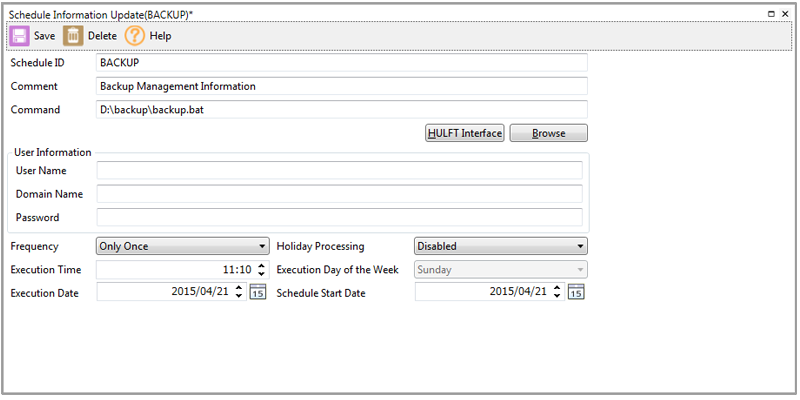800x400 pixels.
Task: Open the Schedule Start Date calendar picker
Action: pyautogui.click(x=576, y=292)
